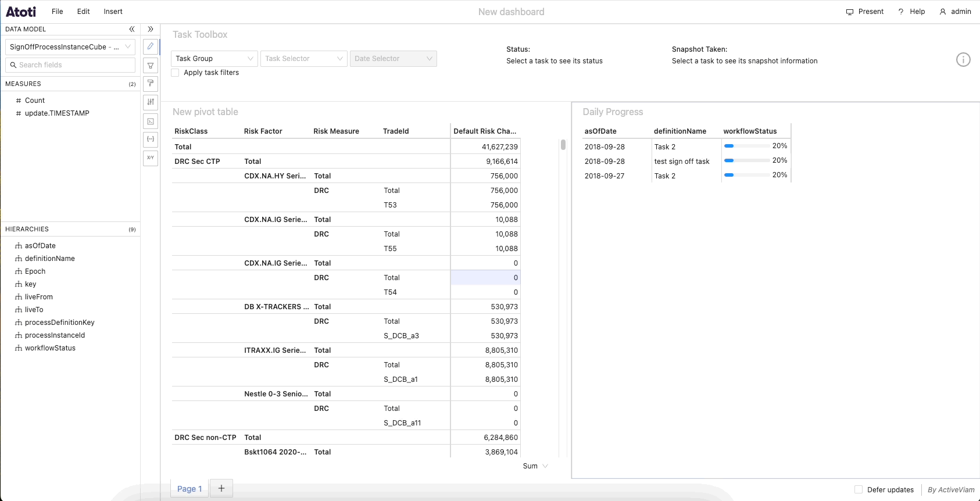
Task: Toggle the Defer updates checkbox
Action: pos(859,489)
